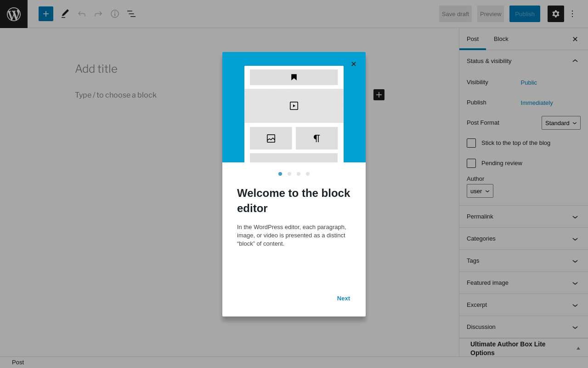Open the Post Format dropdown
The width and height of the screenshot is (588, 368).
[x=561, y=123]
